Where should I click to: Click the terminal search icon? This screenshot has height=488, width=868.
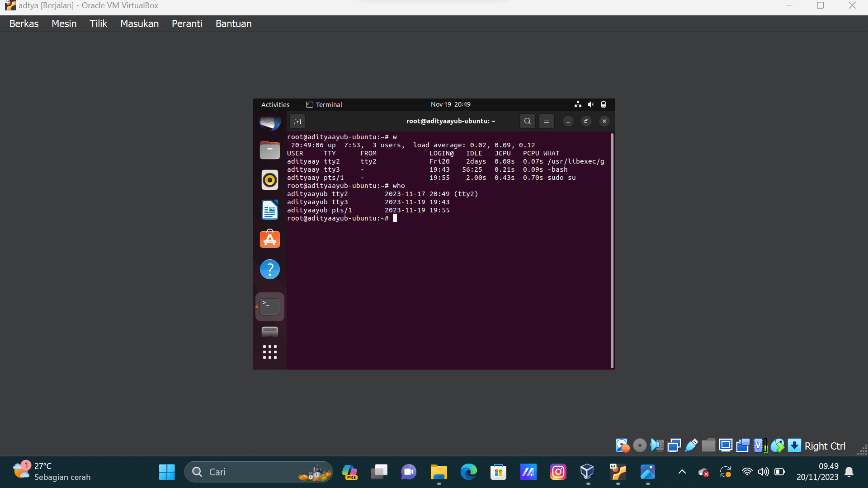(x=527, y=121)
